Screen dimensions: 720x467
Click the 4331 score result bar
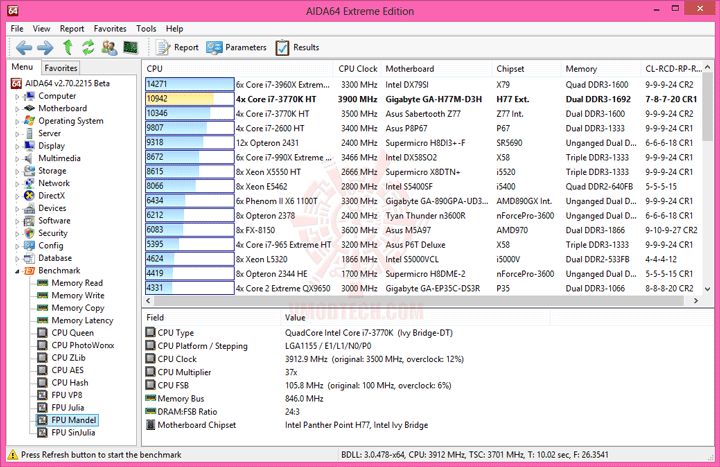click(190, 288)
